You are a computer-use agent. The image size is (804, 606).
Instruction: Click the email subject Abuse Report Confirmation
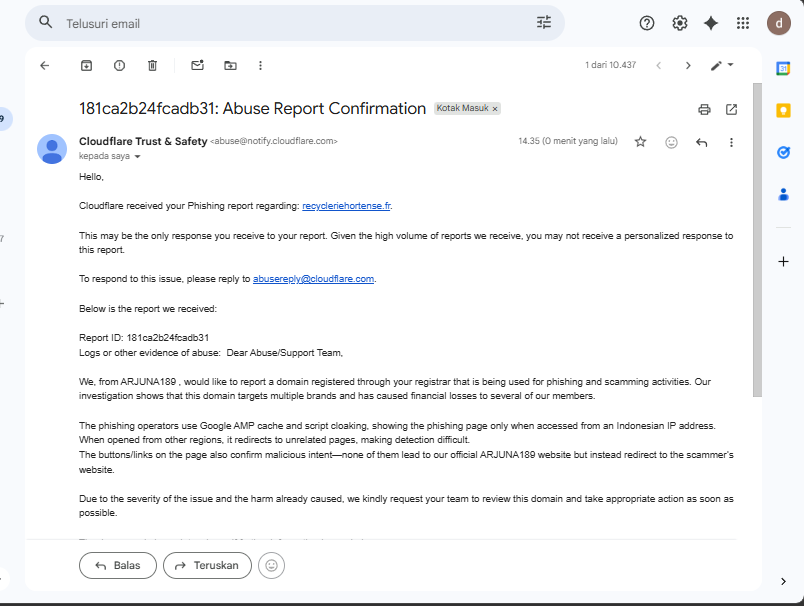(252, 109)
